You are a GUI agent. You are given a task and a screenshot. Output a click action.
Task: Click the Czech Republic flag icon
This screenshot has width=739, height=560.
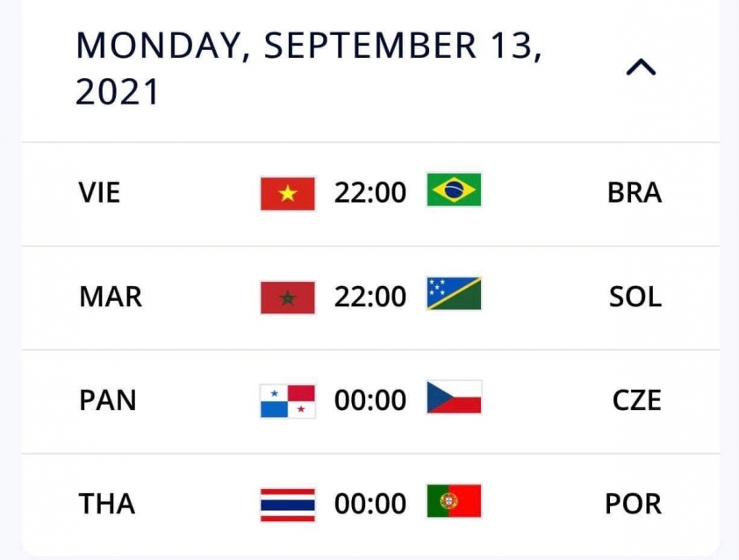tap(454, 398)
